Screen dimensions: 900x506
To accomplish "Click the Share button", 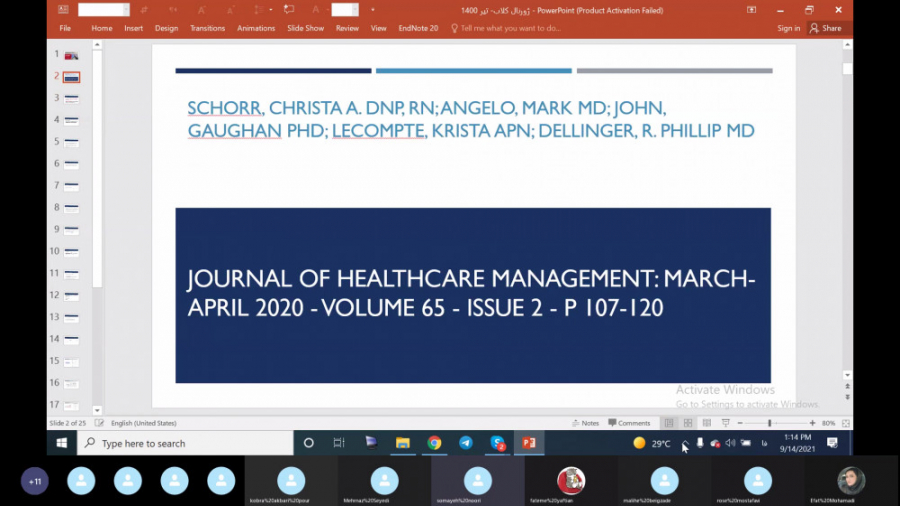I will (826, 28).
